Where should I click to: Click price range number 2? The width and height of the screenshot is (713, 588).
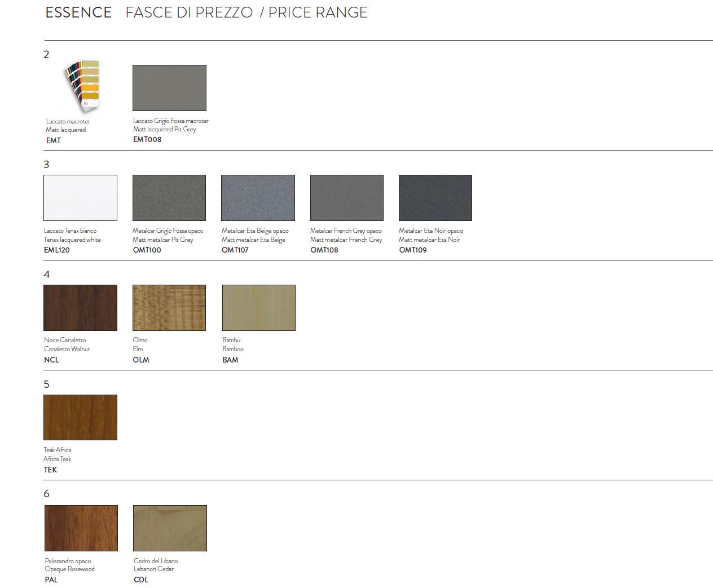(x=46, y=55)
